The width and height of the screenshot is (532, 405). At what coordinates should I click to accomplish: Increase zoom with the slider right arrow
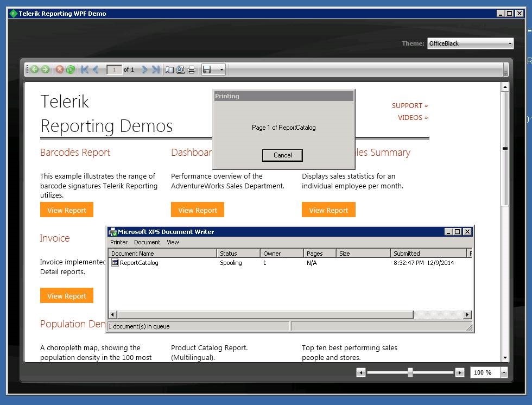(460, 373)
